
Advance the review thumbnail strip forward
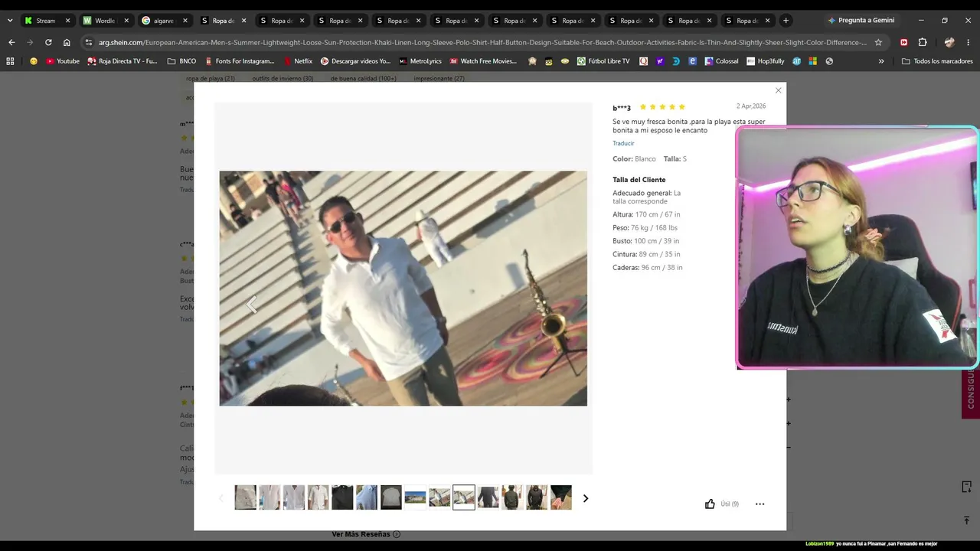coord(586,498)
